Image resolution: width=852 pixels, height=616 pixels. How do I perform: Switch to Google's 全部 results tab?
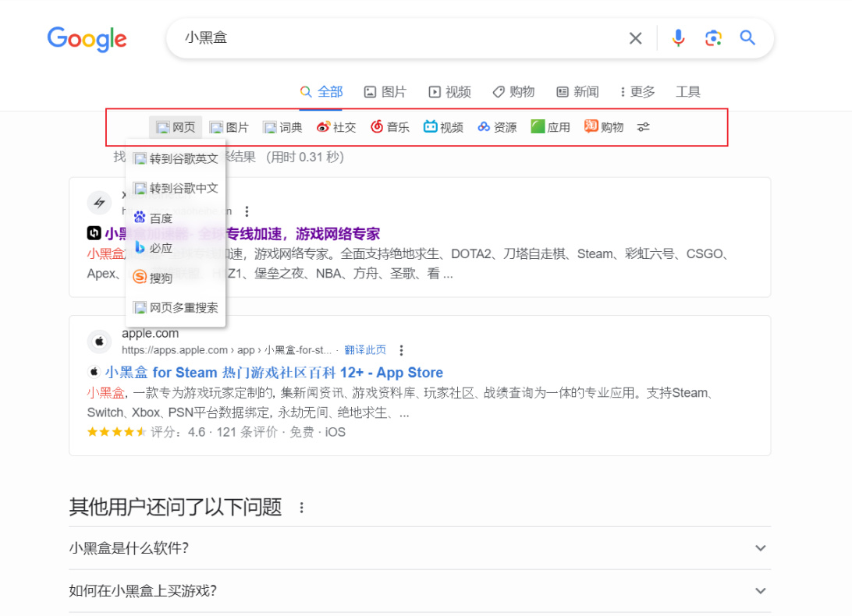[321, 92]
